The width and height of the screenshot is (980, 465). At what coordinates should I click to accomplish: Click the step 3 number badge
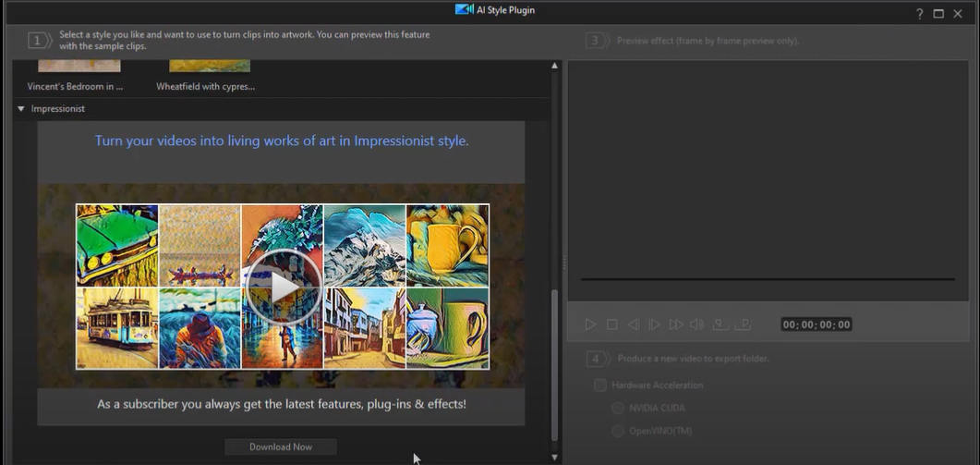(x=596, y=41)
